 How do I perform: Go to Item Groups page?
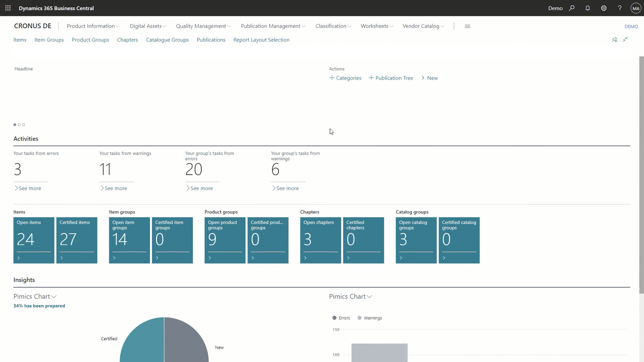point(49,40)
